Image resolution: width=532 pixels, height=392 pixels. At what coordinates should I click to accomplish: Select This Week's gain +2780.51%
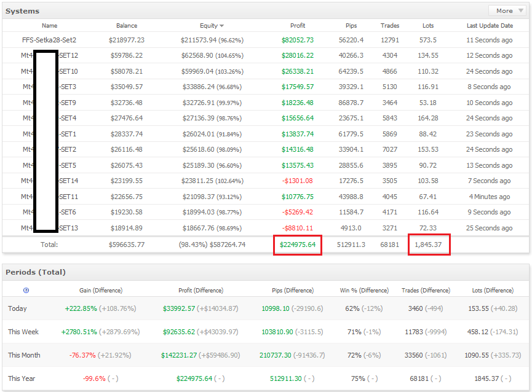click(x=79, y=332)
